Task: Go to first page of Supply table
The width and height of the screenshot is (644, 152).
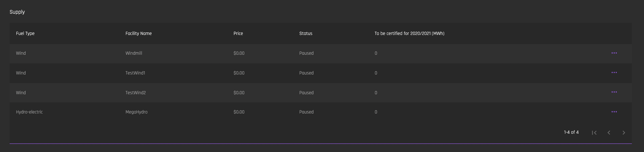Action: pyautogui.click(x=594, y=132)
